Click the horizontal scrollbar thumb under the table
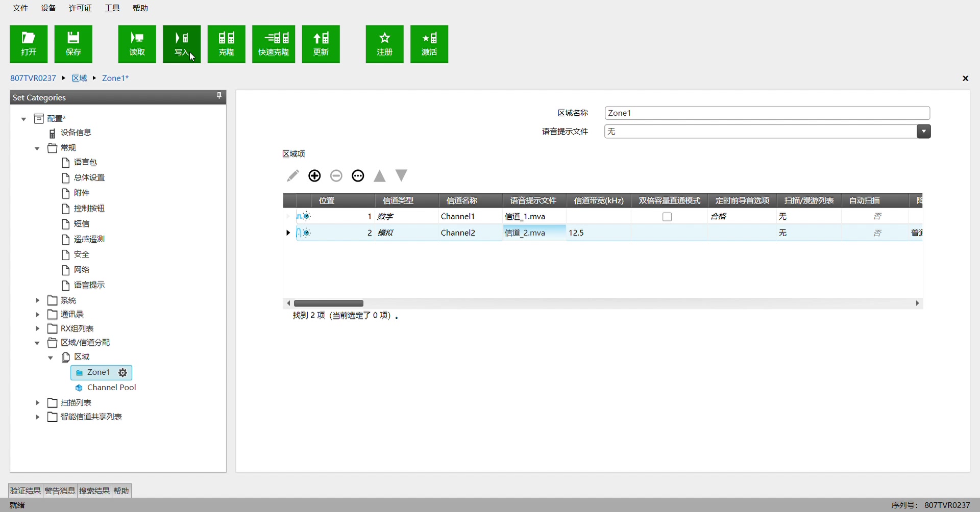This screenshot has height=512, width=980. 329,303
